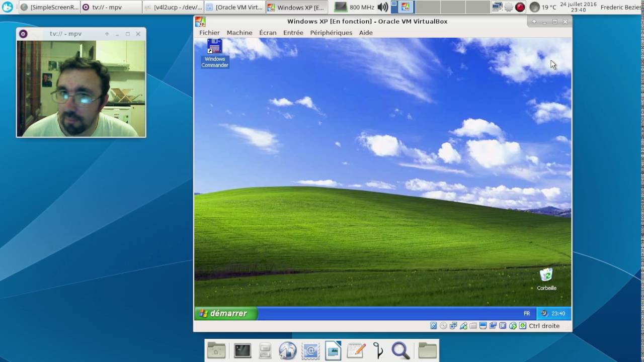
Task: Click the Ctrl droite host key label
Action: (x=544, y=326)
